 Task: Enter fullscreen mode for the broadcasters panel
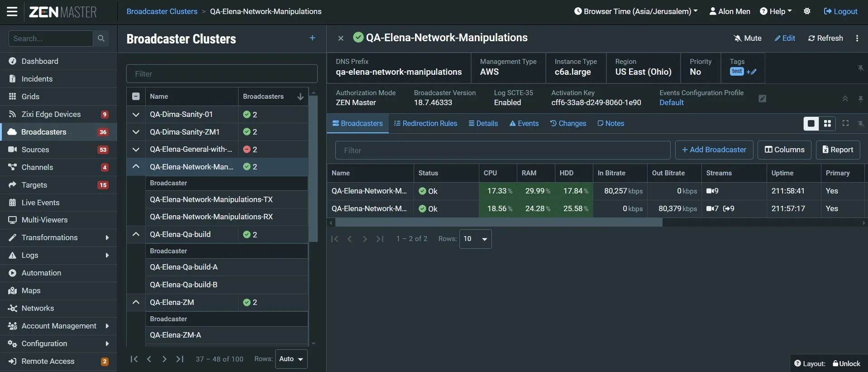[845, 123]
